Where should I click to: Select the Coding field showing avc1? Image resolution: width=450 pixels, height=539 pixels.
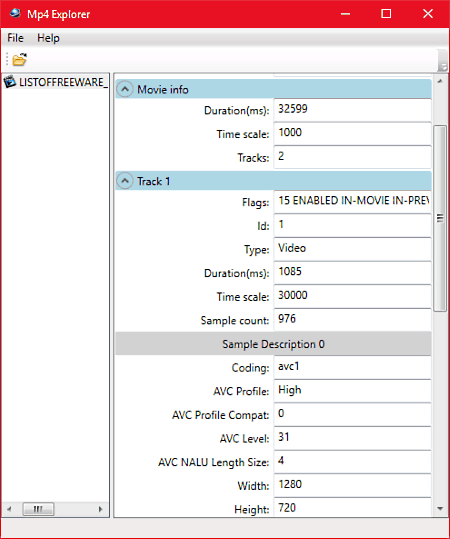coord(352,367)
